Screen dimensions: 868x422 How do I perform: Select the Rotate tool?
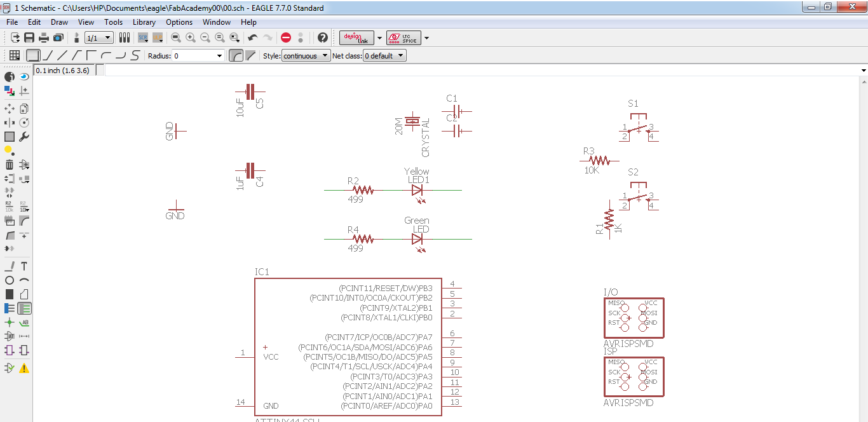pyautogui.click(x=24, y=123)
